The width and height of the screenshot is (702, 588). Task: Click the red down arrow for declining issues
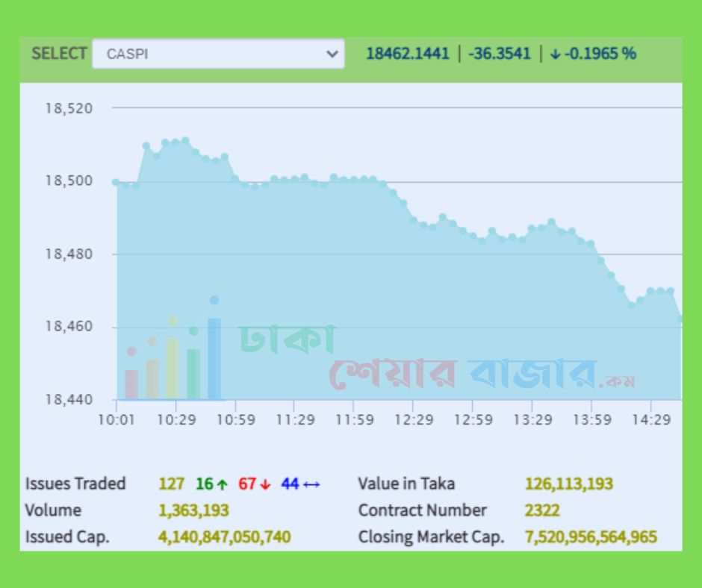tap(265, 484)
